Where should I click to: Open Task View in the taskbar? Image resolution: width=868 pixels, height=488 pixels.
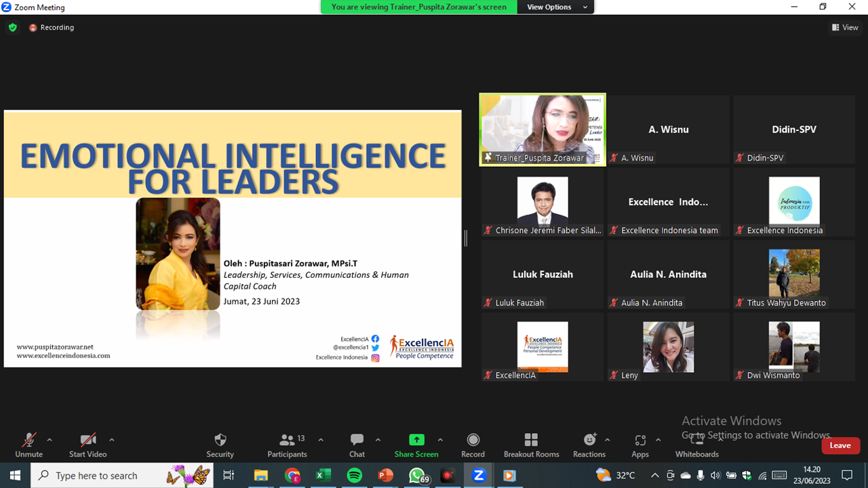229,475
